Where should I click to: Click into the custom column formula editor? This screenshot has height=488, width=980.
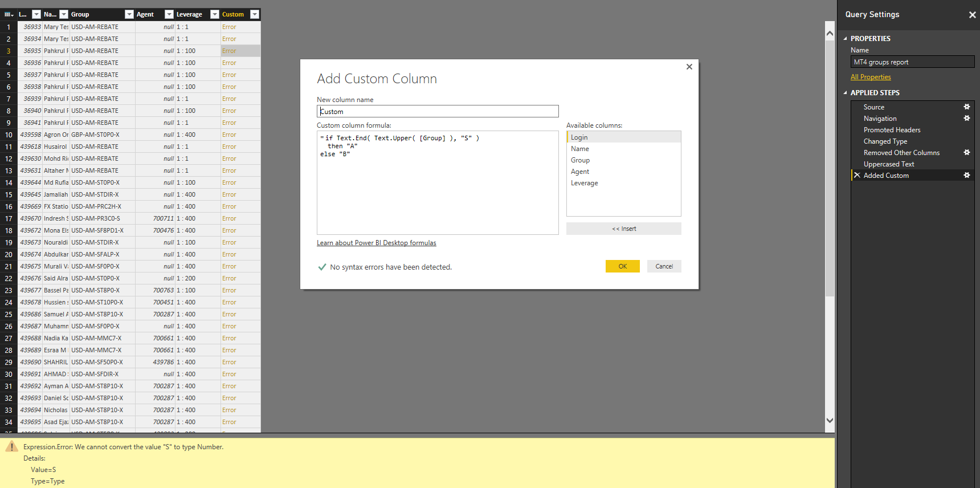(x=438, y=182)
